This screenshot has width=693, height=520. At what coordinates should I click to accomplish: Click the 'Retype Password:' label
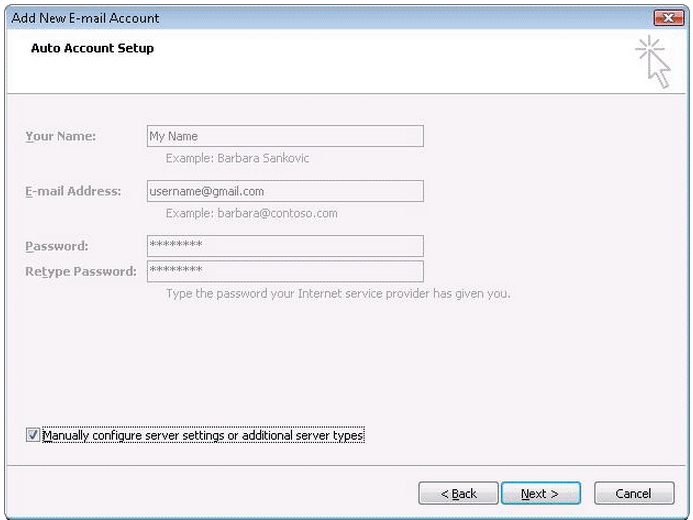coord(81,271)
